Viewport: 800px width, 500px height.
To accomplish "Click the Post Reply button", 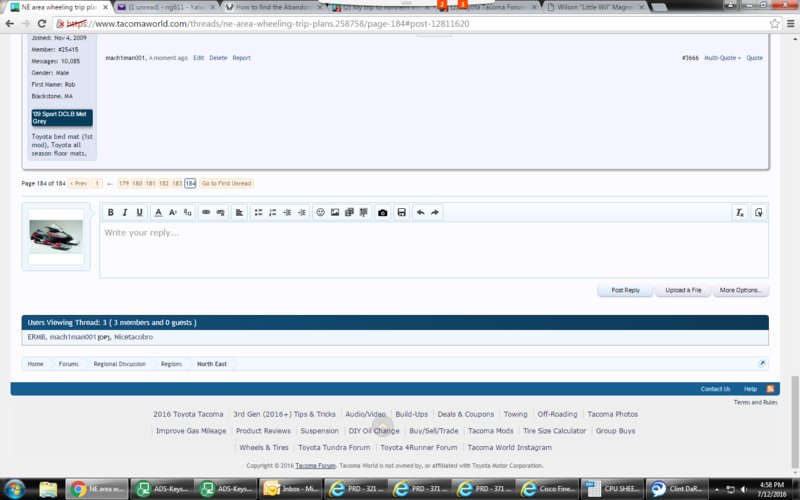I will click(625, 290).
